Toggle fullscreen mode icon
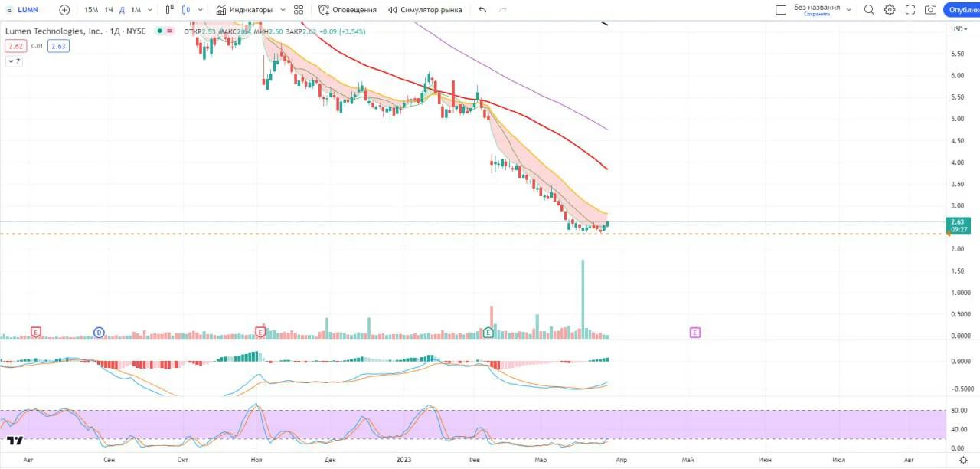This screenshot has height=469, width=980. 910,10
